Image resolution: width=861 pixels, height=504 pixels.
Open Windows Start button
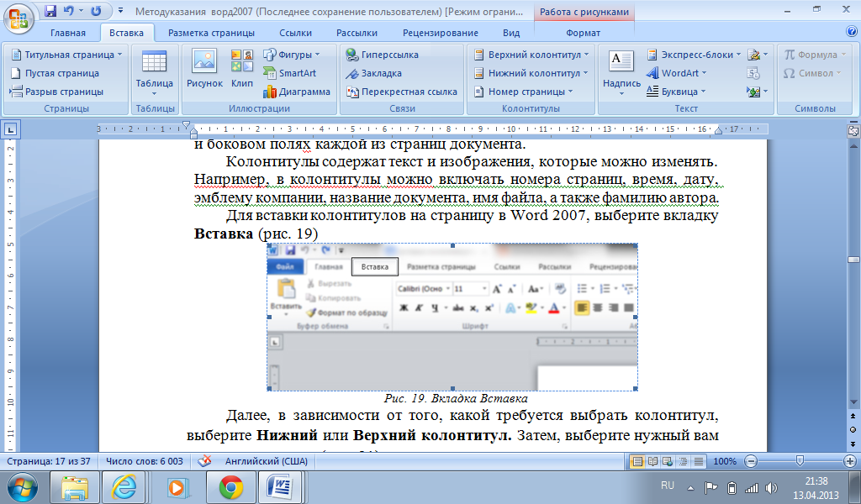tap(23, 487)
